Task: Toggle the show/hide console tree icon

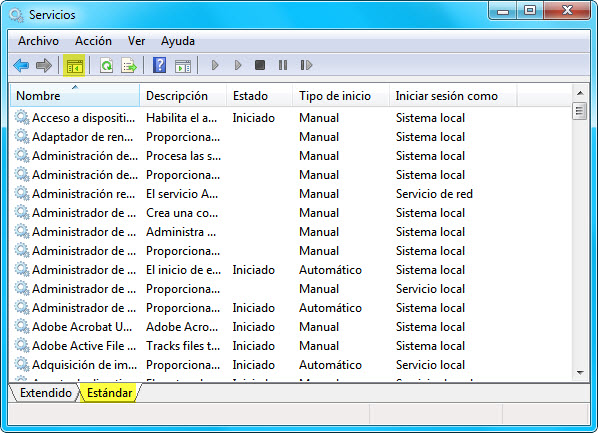Action: [74, 66]
